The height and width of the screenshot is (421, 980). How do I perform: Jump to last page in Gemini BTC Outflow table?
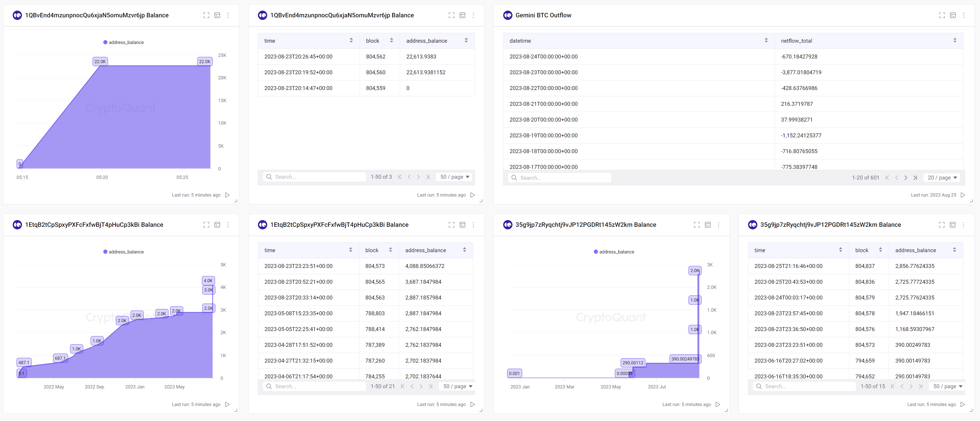915,178
